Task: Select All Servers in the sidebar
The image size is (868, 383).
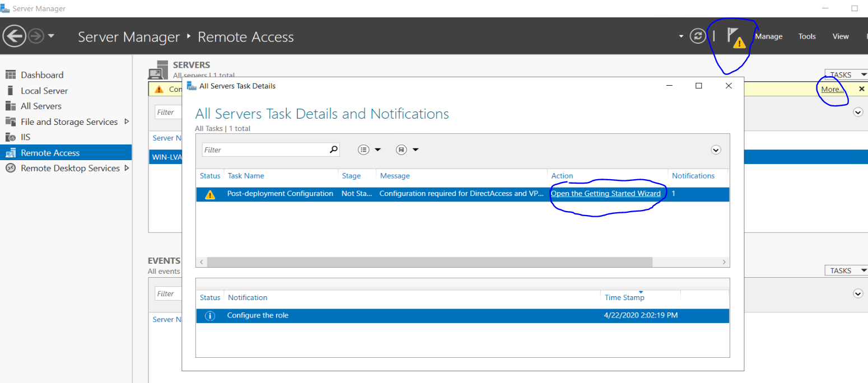Action: pyautogui.click(x=41, y=106)
